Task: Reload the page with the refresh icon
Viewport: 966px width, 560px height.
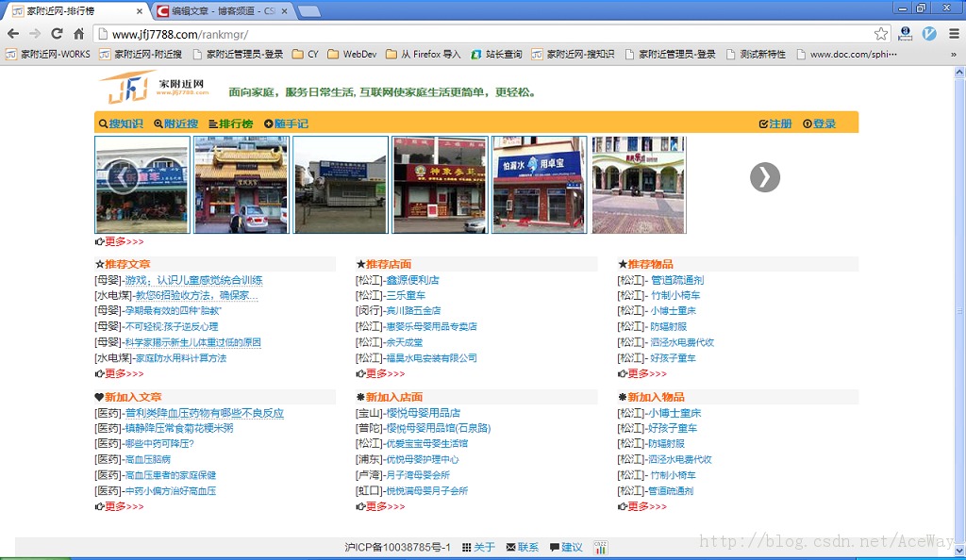Action: [x=57, y=34]
